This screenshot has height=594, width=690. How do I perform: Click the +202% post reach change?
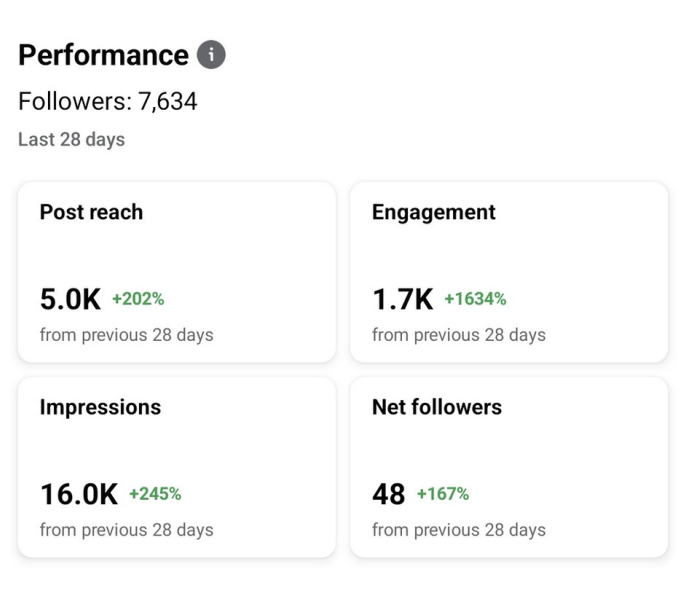[138, 299]
